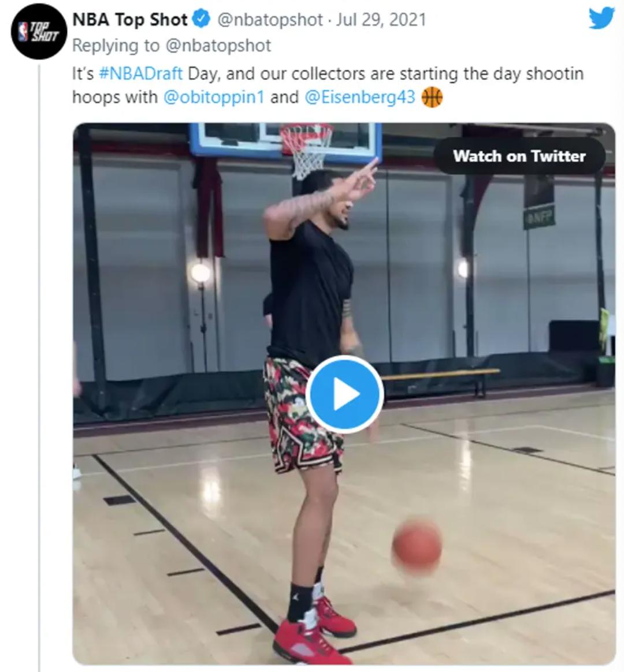Click the player's black shirt in the video
624x672 pixels.
click(x=310, y=289)
